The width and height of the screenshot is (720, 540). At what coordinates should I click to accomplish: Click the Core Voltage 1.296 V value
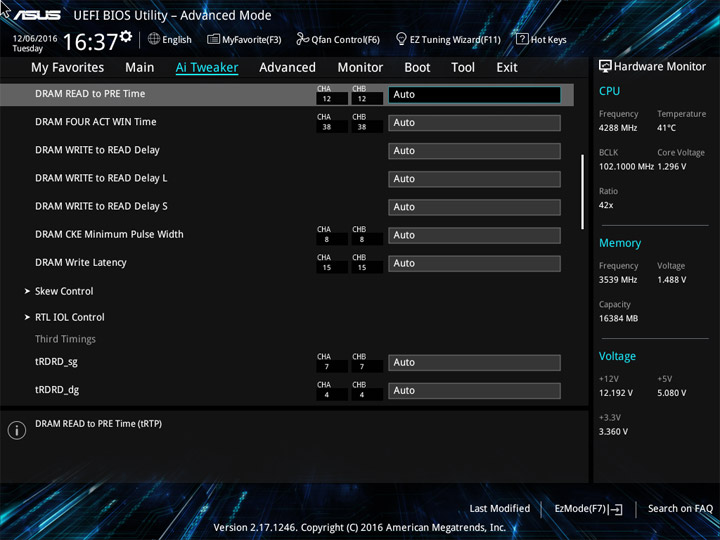tap(672, 167)
